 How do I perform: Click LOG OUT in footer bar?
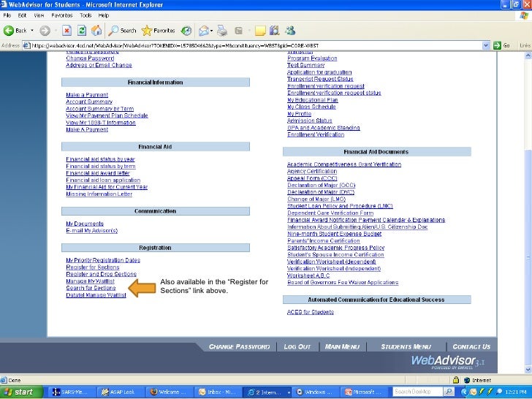coord(297,346)
